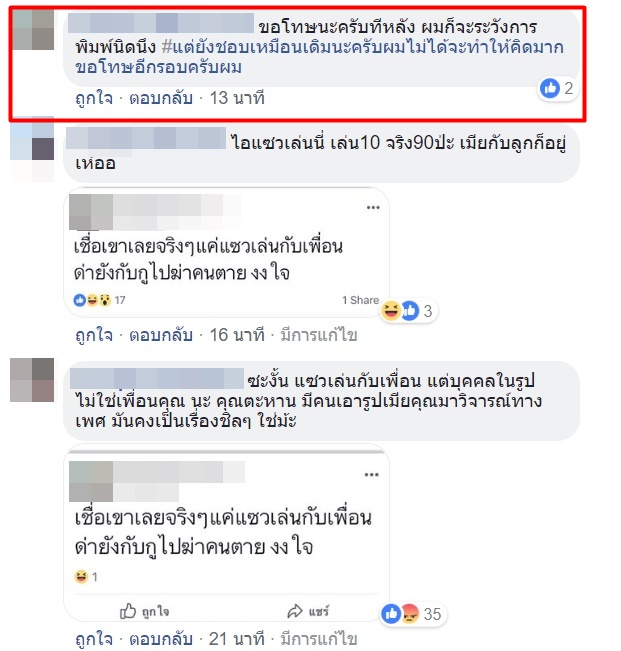Click the first commenter's profile picture
Viewport: 621px width, 651px height.
[32, 30]
